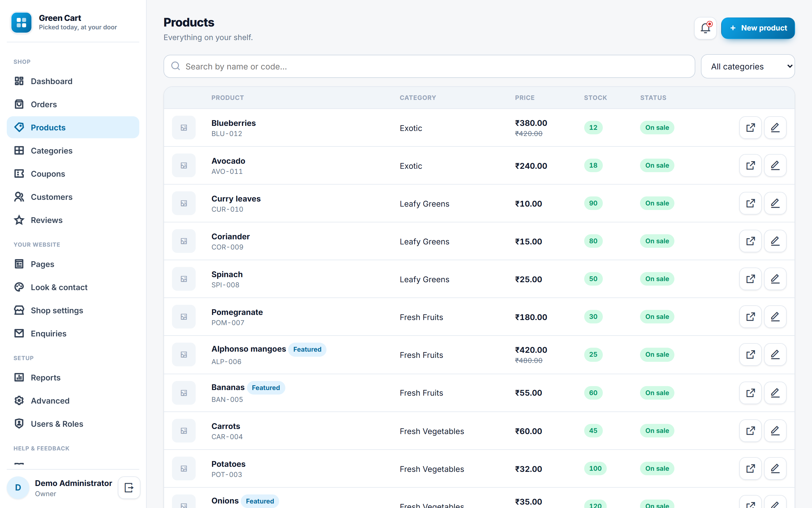Open Pages in sidebar
This screenshot has height=508, width=812.
(x=73, y=264)
